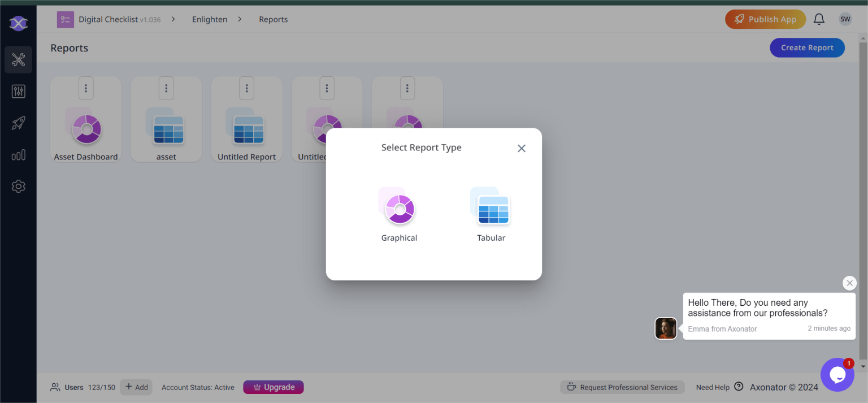
Task: Select the Tabular report type
Action: pyautogui.click(x=491, y=215)
